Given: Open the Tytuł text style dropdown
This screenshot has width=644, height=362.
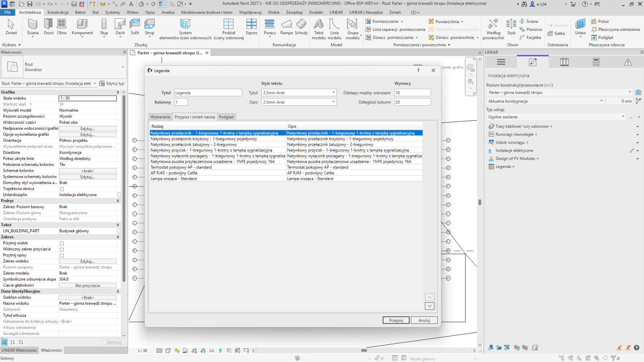Looking at the screenshot, I should click(299, 93).
